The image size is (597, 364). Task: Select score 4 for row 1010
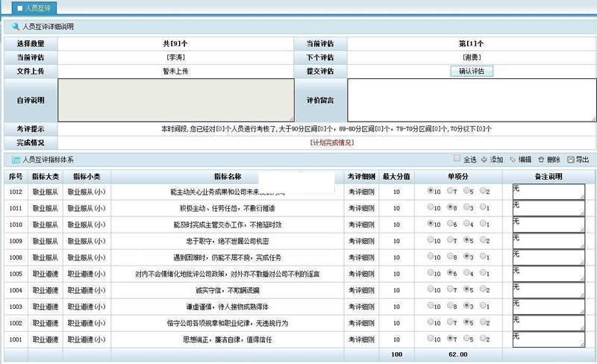tap(466, 224)
